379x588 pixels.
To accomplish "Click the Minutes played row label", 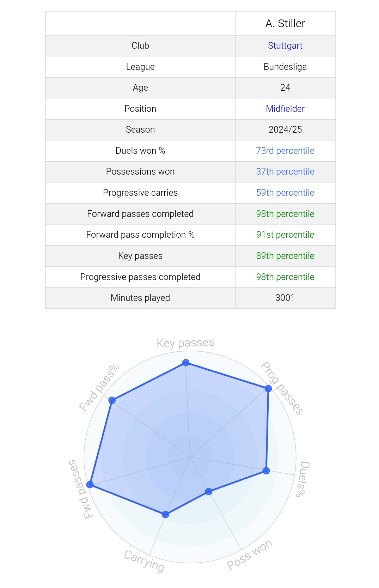I will 140,298.
